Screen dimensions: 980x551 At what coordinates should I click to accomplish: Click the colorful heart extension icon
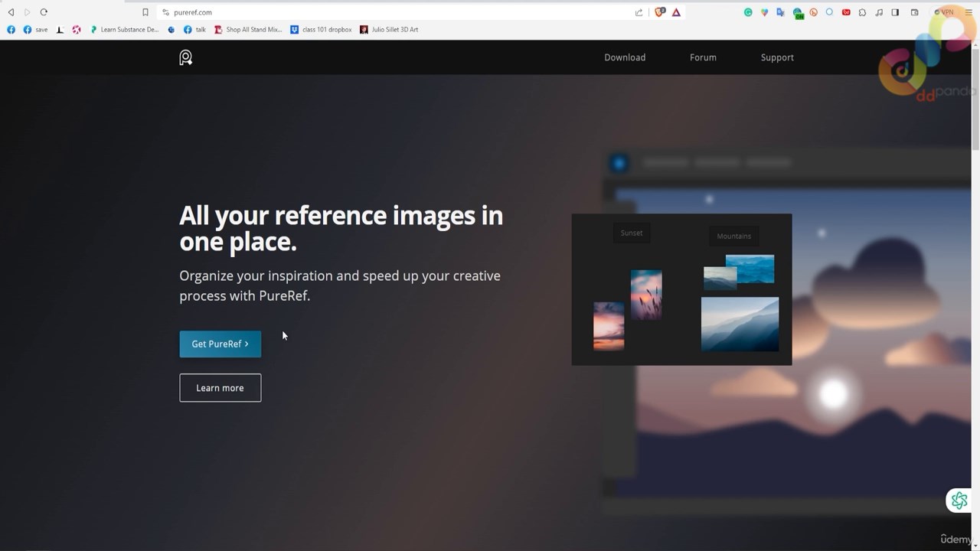764,12
